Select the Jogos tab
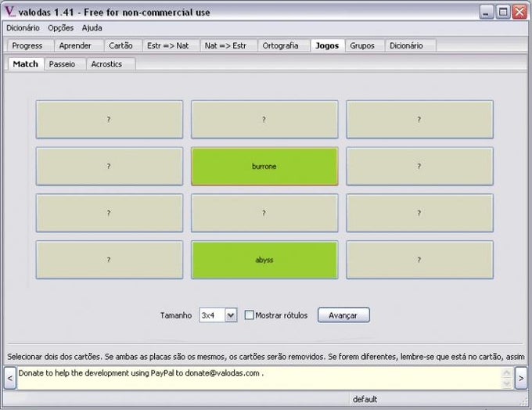The height and width of the screenshot is (410, 532). (x=327, y=45)
